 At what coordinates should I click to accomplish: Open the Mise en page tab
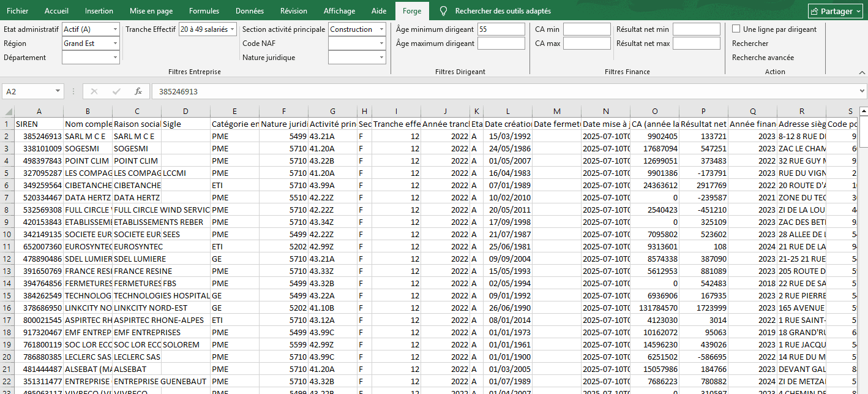point(151,11)
